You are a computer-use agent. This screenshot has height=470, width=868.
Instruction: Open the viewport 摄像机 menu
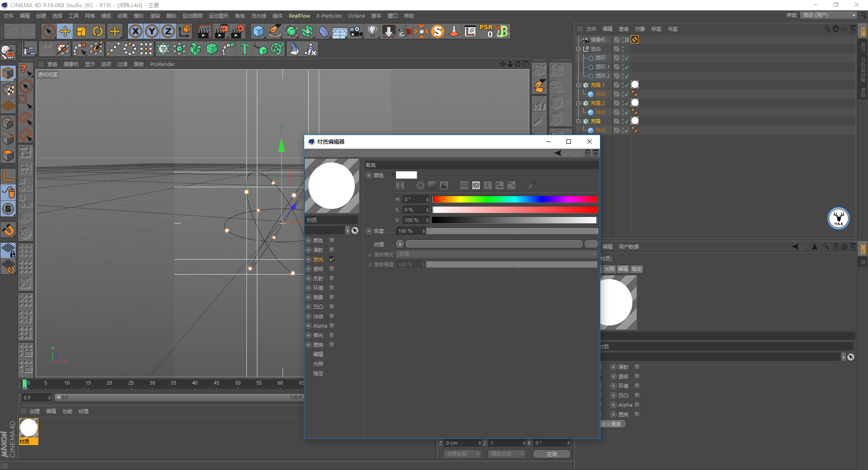click(71, 64)
